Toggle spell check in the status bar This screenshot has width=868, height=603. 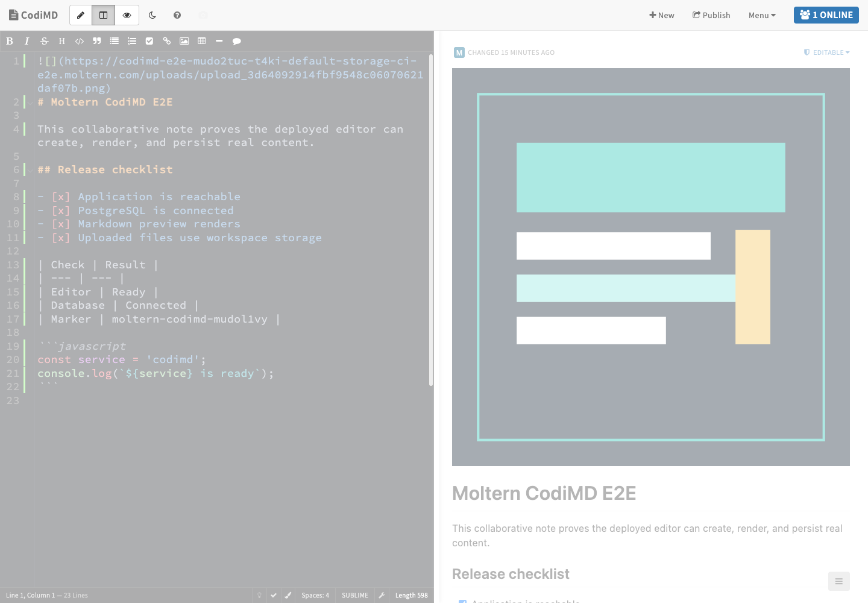pos(274,595)
